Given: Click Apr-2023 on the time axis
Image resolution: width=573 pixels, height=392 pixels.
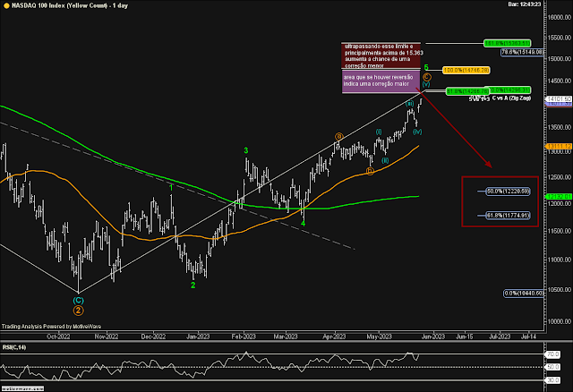Looking at the screenshot, I should click(x=334, y=337).
